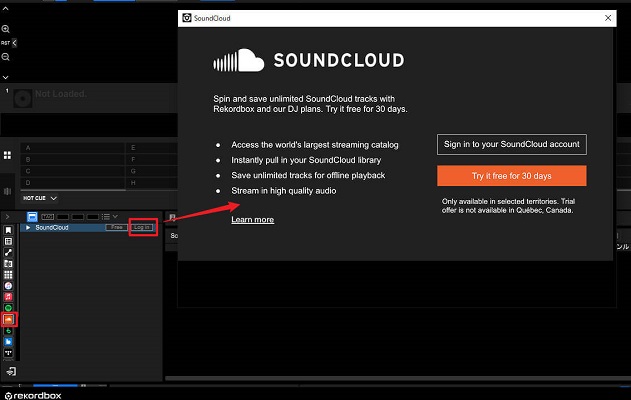
Task: Click hot cue pad A
Action: point(72,148)
